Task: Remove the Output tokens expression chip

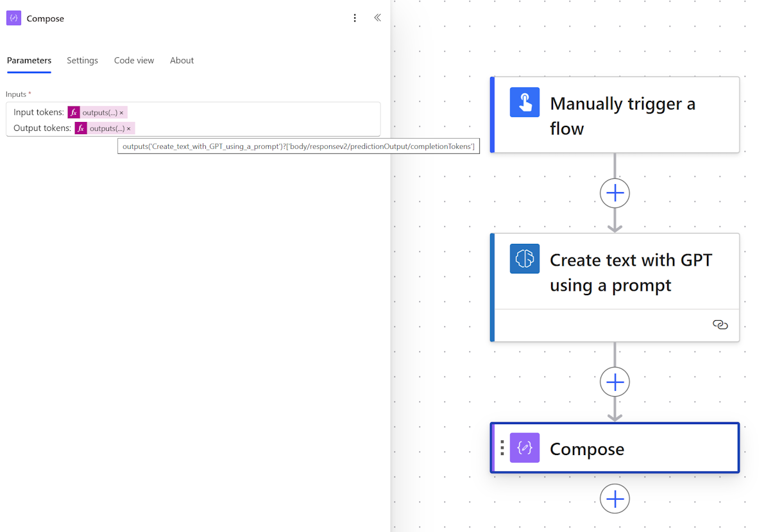Action: 129,129
